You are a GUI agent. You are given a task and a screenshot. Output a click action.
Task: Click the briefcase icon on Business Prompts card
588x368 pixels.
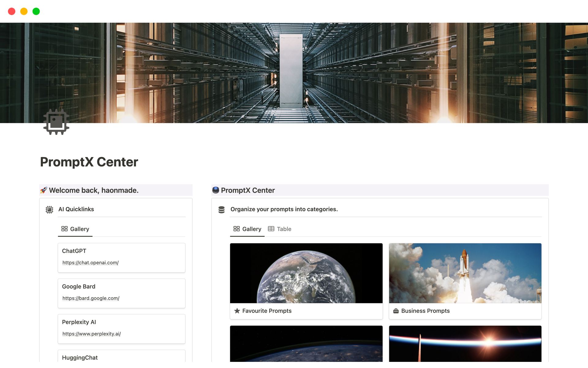click(x=396, y=311)
